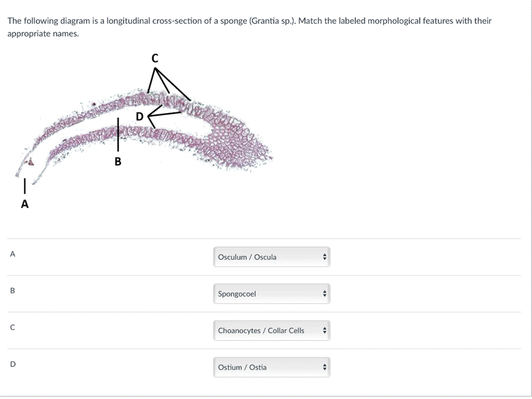The width and height of the screenshot is (532, 399).
Task: Click the up-down arrows on the Choanocytes selector
Action: click(x=325, y=330)
